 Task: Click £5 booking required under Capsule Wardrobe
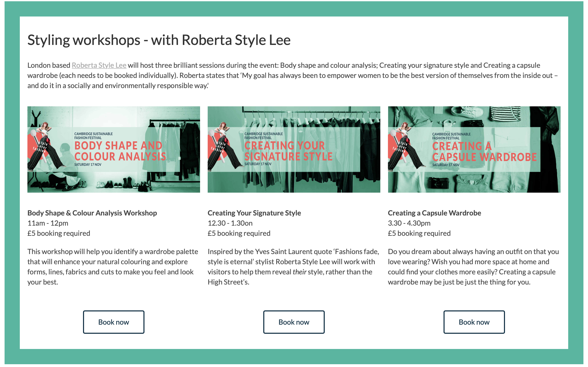(x=419, y=233)
